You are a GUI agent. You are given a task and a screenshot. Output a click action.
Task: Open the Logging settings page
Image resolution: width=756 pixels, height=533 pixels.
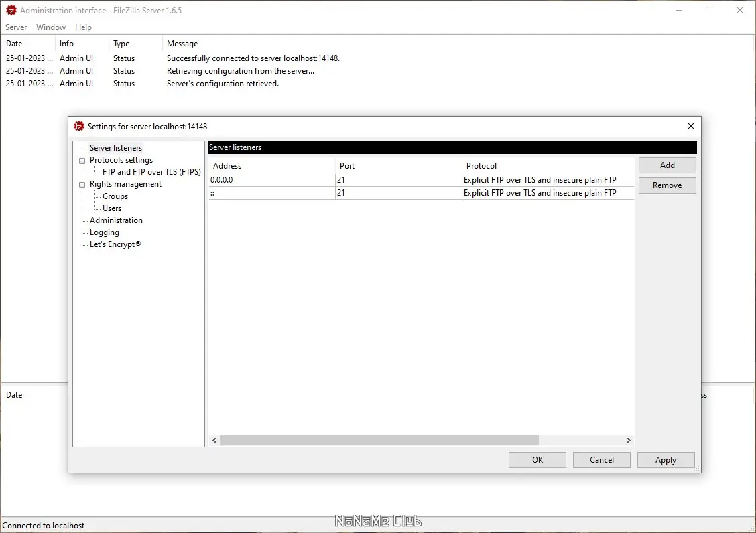coord(104,232)
